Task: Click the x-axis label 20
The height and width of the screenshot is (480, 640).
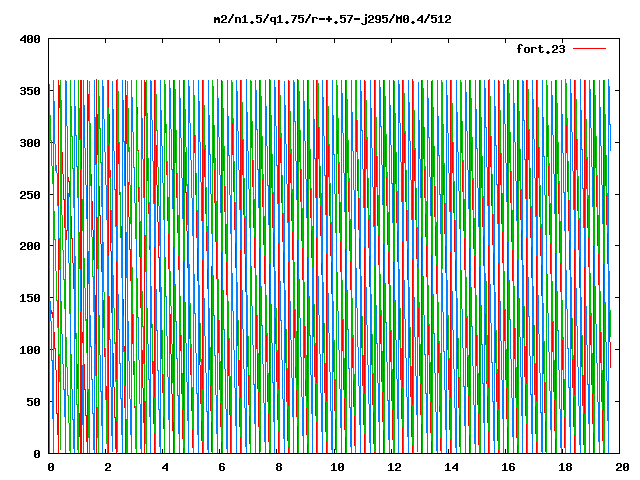Action: tap(622, 467)
